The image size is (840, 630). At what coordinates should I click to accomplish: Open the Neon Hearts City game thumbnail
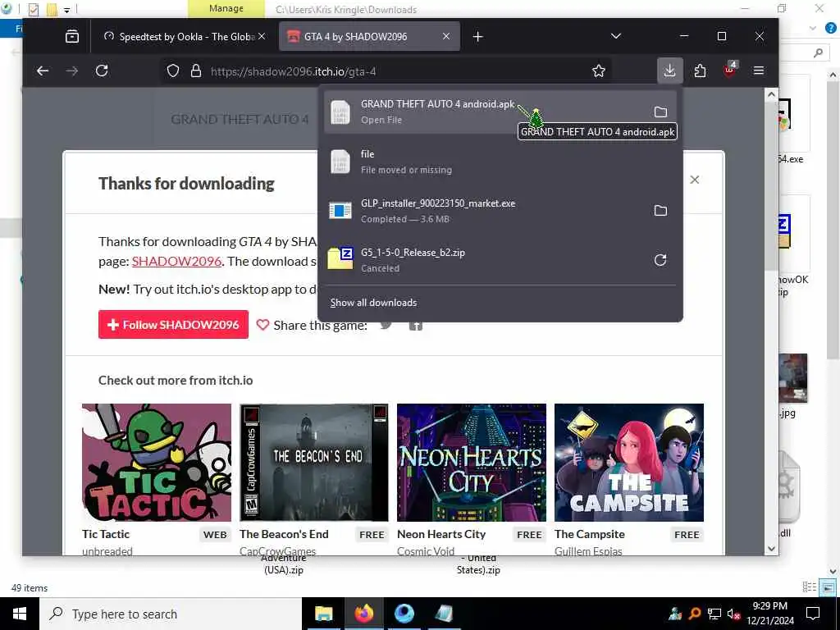coord(472,463)
